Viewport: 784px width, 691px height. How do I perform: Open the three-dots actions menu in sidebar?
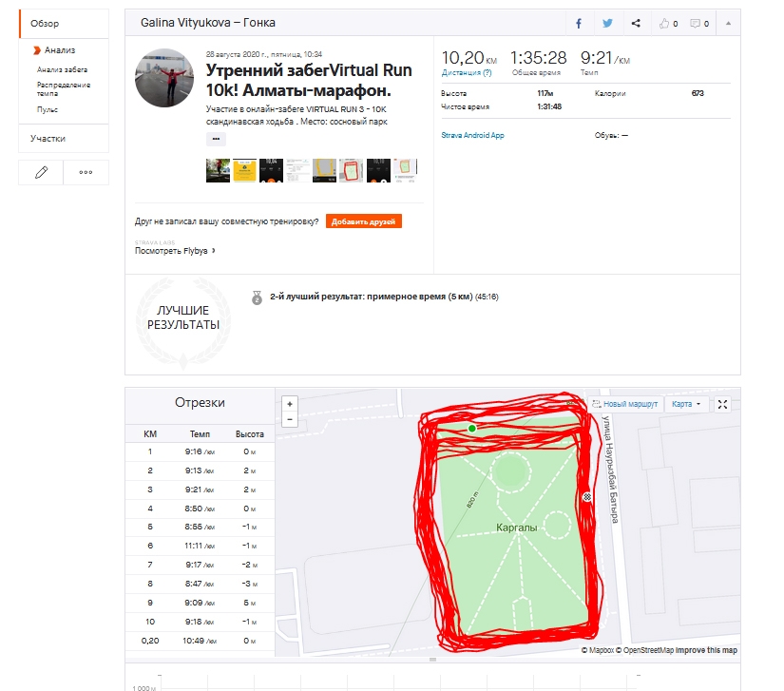click(x=86, y=172)
